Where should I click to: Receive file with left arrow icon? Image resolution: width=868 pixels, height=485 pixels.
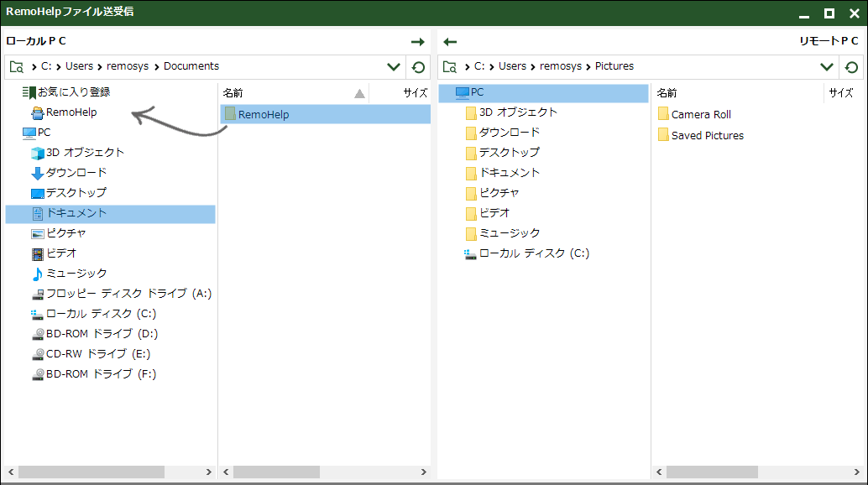coord(450,42)
